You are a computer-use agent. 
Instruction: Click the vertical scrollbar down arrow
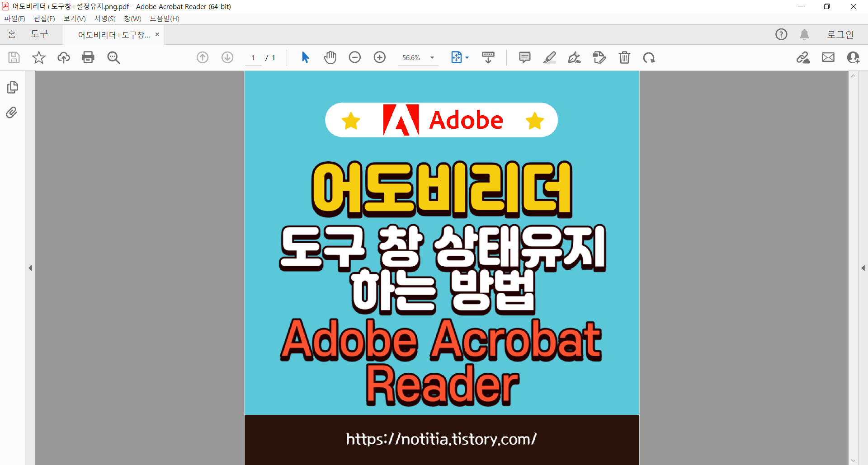pyautogui.click(x=853, y=460)
